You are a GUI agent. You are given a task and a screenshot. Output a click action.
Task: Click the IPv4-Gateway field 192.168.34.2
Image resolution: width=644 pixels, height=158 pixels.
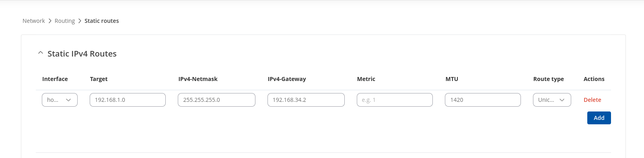coord(306,100)
